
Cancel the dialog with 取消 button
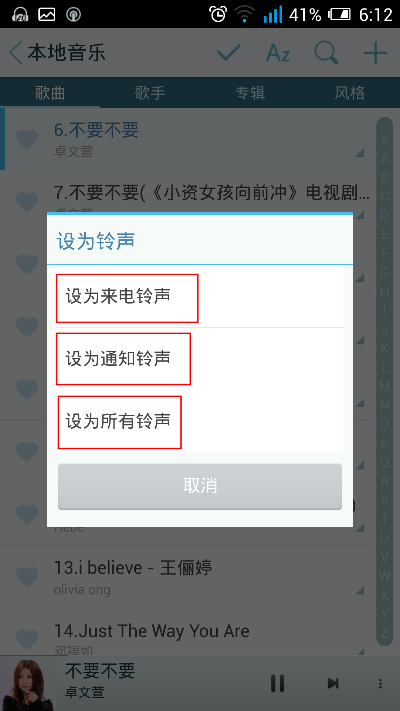200,486
